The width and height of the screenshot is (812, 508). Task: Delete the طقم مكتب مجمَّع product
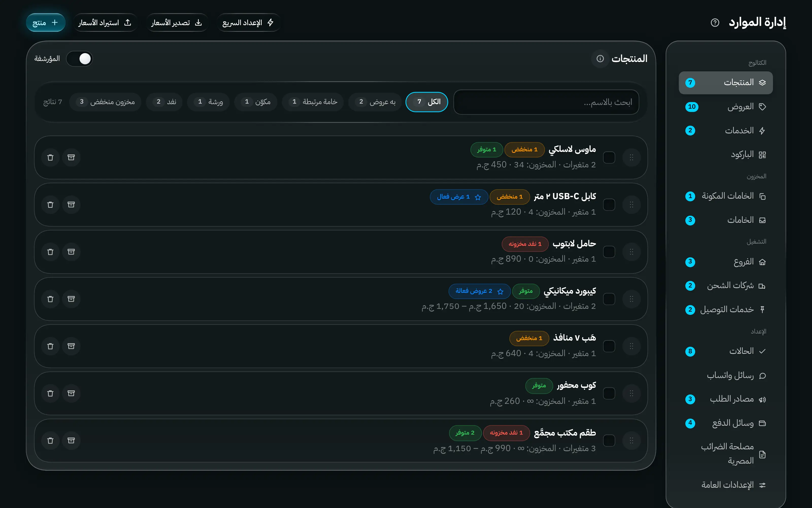point(50,440)
